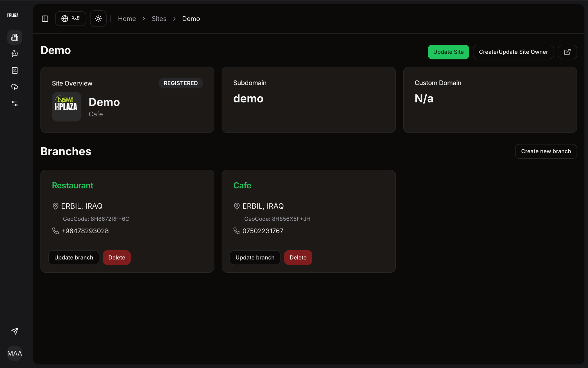
Task: Open the checklist document sidebar icon
Action: [x=15, y=70]
